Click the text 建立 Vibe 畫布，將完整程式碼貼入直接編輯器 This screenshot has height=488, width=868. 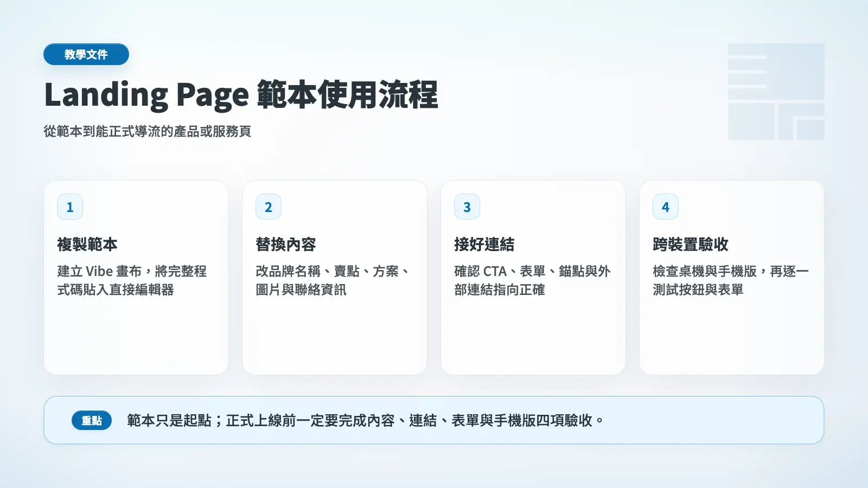click(132, 280)
